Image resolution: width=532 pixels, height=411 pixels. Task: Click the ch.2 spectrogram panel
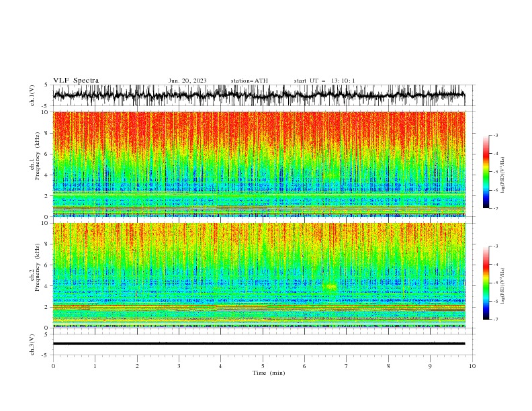click(x=259, y=275)
